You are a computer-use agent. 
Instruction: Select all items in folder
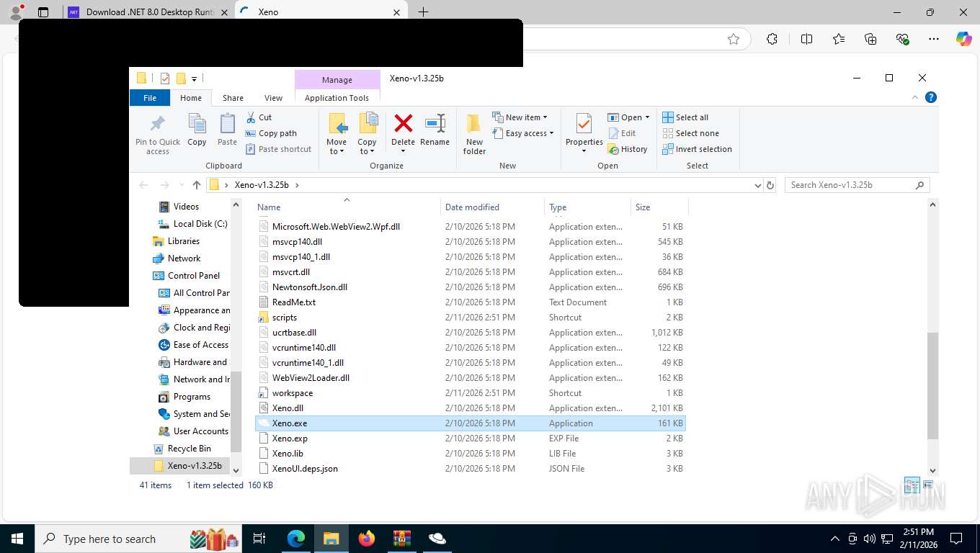[685, 117]
